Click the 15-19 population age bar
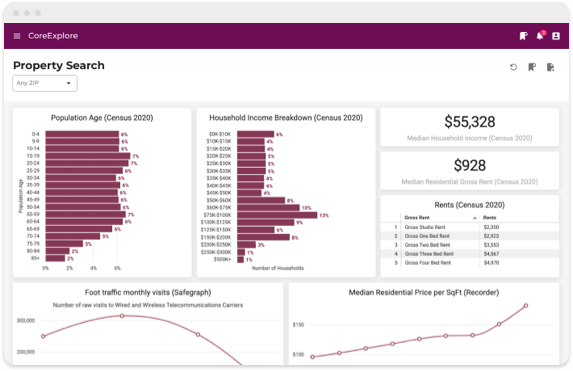Screen dimensions: 573x371 click(88, 156)
